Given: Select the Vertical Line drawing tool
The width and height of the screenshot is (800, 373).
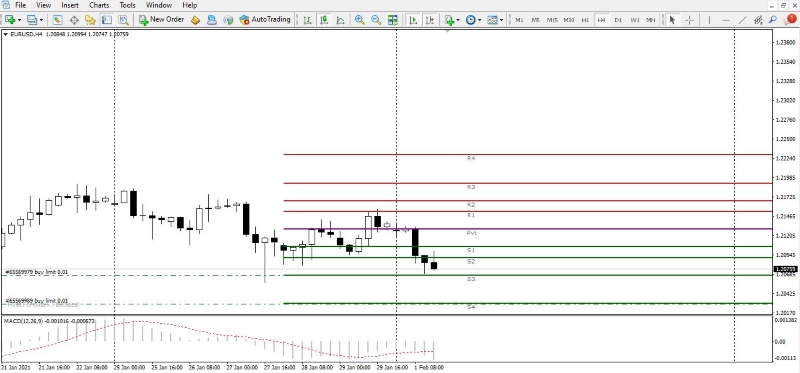Looking at the screenshot, I should pyautogui.click(x=709, y=20).
